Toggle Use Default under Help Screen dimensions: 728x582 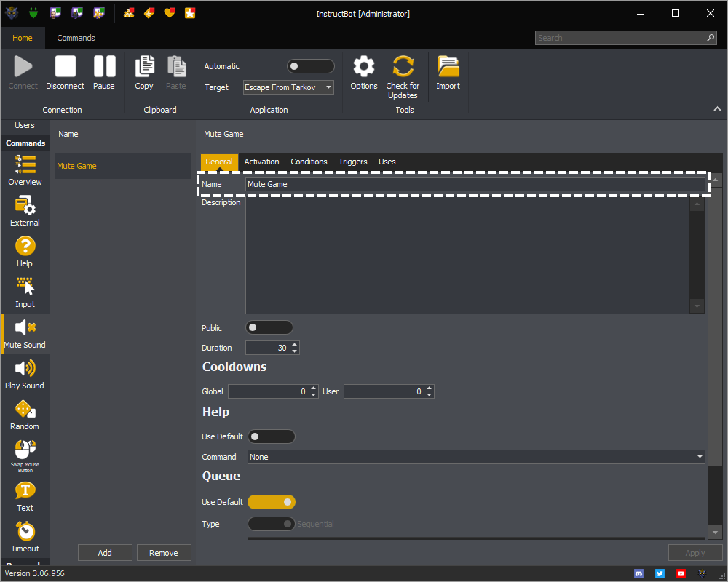[272, 436]
